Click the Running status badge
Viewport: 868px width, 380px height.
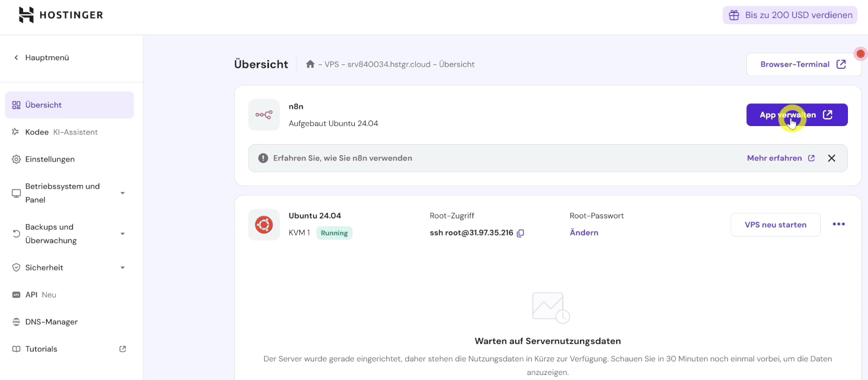334,233
